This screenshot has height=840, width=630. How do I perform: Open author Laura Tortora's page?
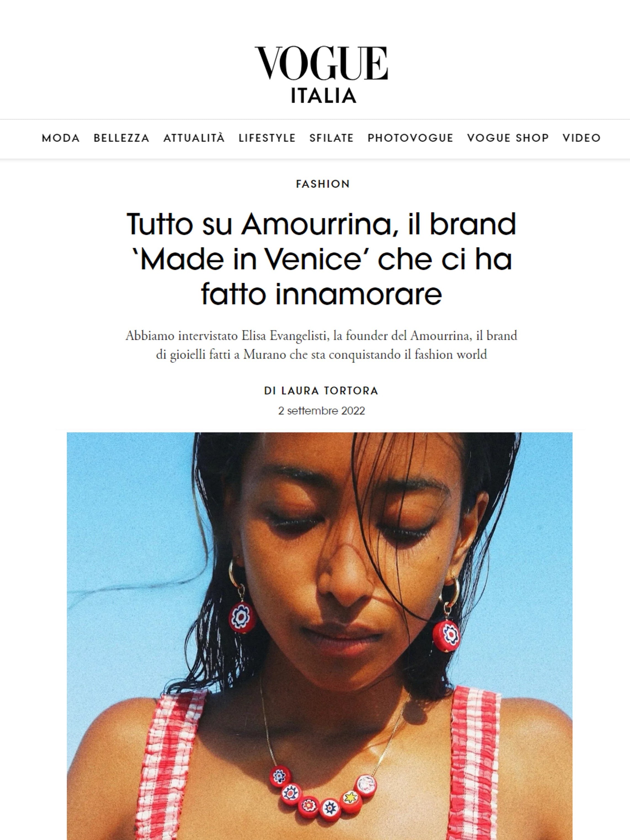pyautogui.click(x=321, y=391)
